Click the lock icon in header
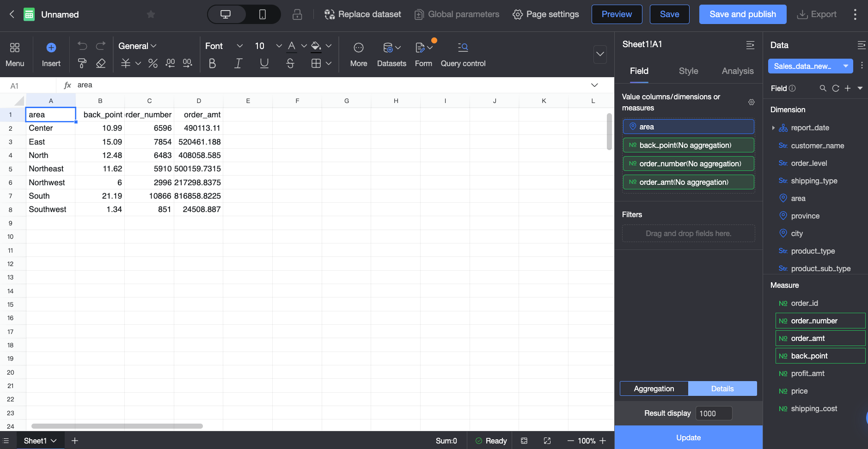The height and width of the screenshot is (449, 868). [297, 14]
